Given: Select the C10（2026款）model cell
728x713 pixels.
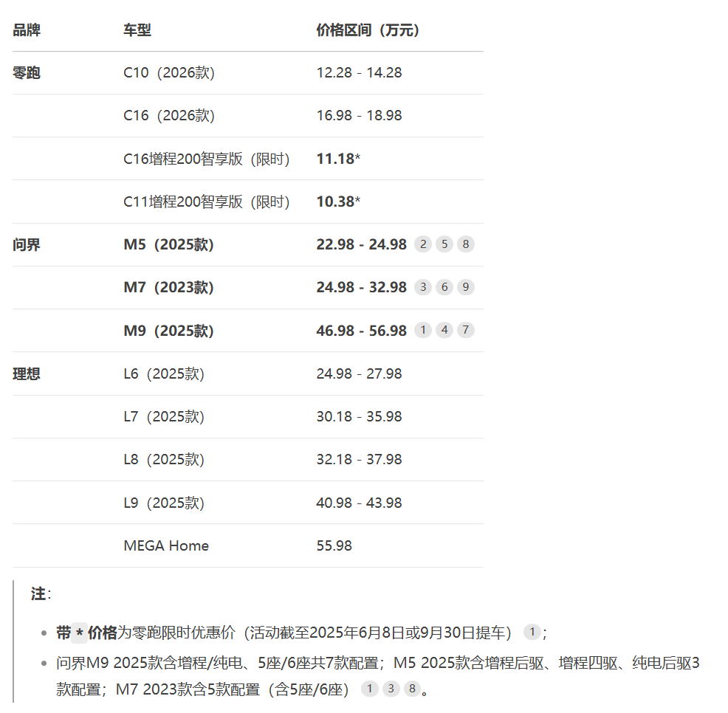Looking at the screenshot, I should click(169, 73).
